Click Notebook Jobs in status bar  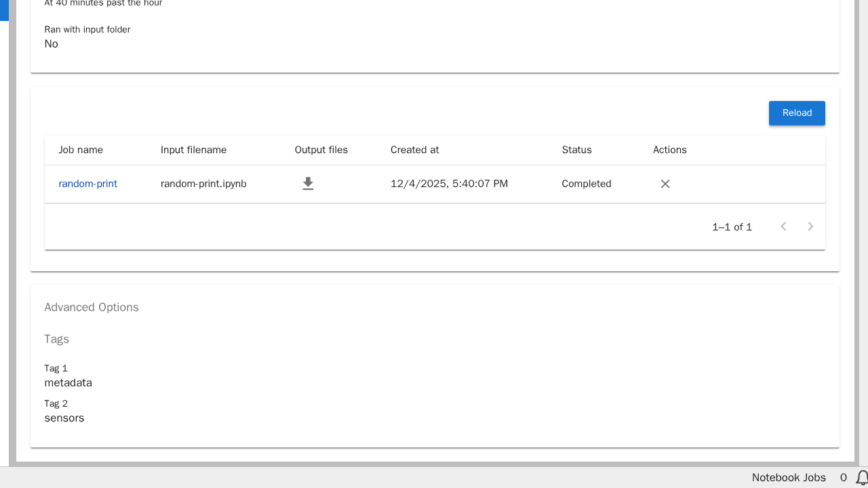point(789,477)
